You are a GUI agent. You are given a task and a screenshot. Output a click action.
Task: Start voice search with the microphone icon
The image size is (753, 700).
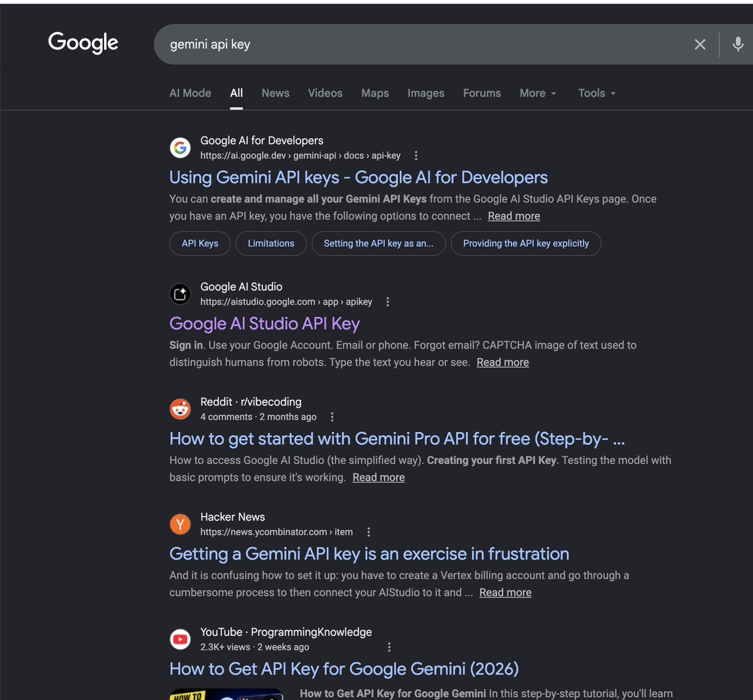pyautogui.click(x=738, y=44)
